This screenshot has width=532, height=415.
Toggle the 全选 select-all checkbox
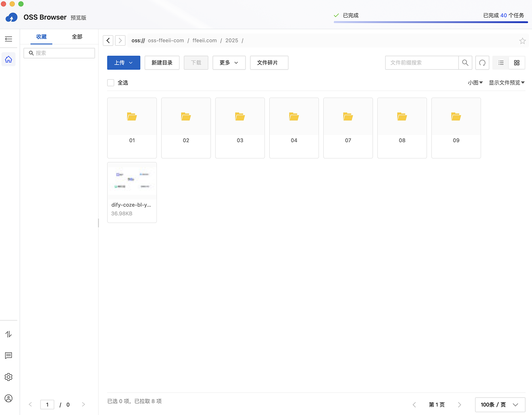110,82
